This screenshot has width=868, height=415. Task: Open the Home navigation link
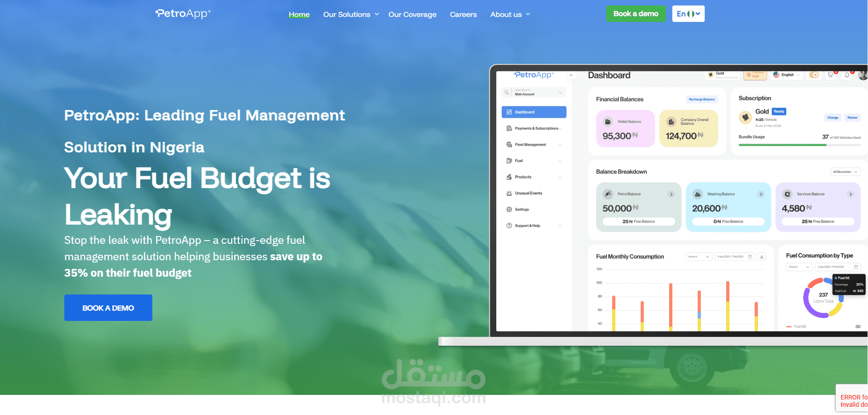[x=299, y=15]
